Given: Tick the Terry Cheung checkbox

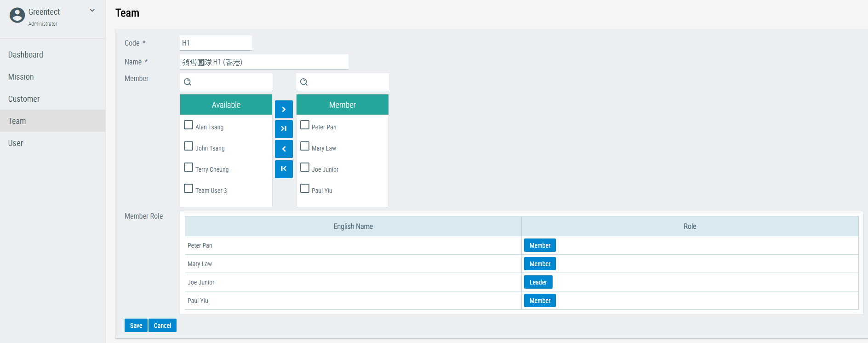Looking at the screenshot, I should point(188,168).
